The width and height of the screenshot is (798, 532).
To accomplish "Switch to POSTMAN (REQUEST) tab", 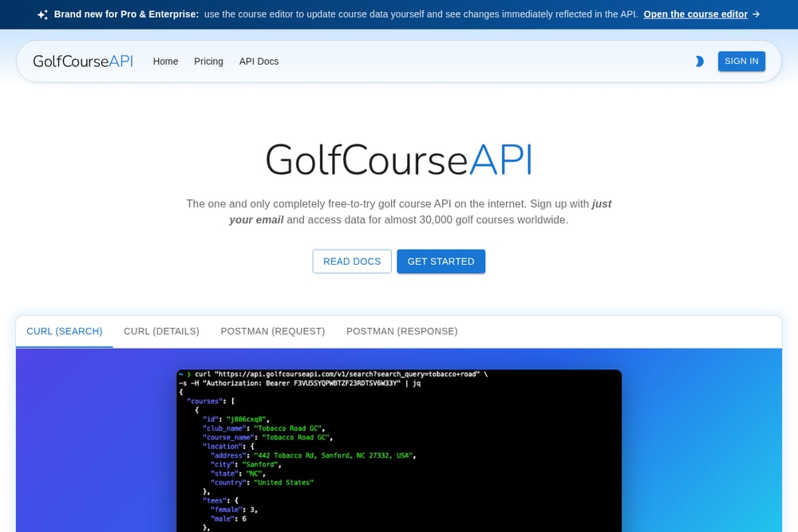I will (272, 331).
